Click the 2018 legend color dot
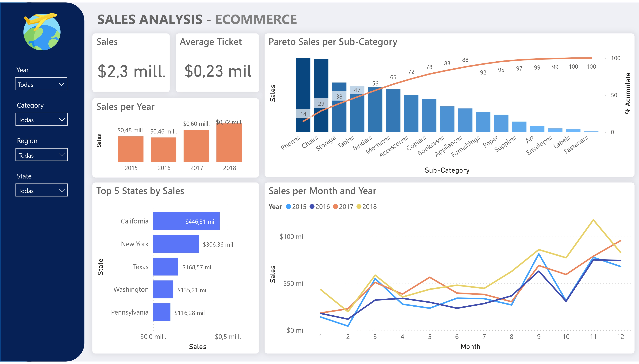Viewport: 639px width, 364px height. (x=359, y=207)
